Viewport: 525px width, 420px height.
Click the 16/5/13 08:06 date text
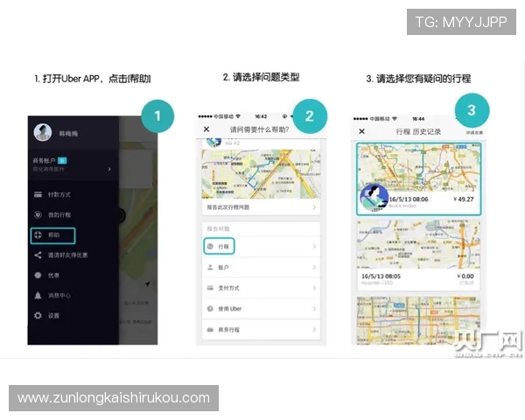(409, 199)
